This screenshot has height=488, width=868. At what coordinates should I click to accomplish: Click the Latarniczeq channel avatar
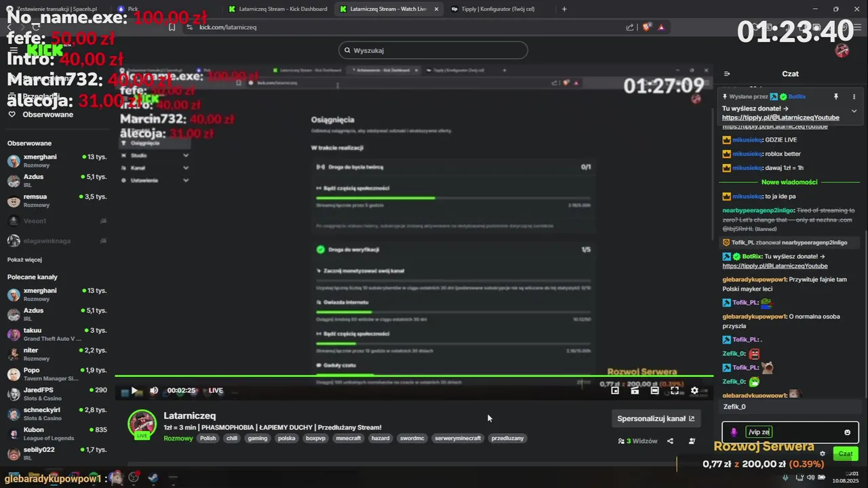(142, 423)
